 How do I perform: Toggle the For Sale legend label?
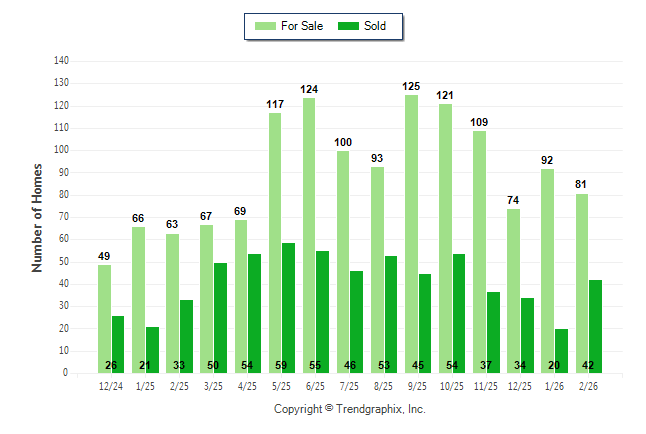click(x=302, y=26)
